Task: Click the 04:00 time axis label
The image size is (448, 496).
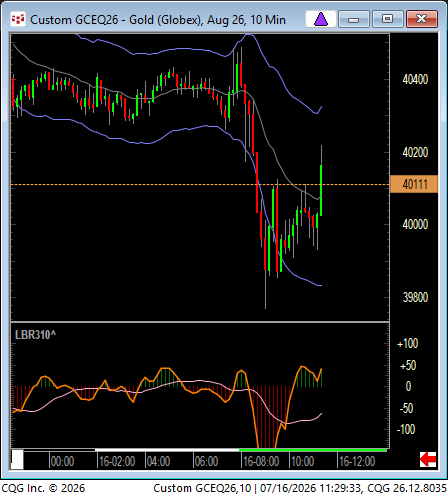Action: [x=158, y=462]
